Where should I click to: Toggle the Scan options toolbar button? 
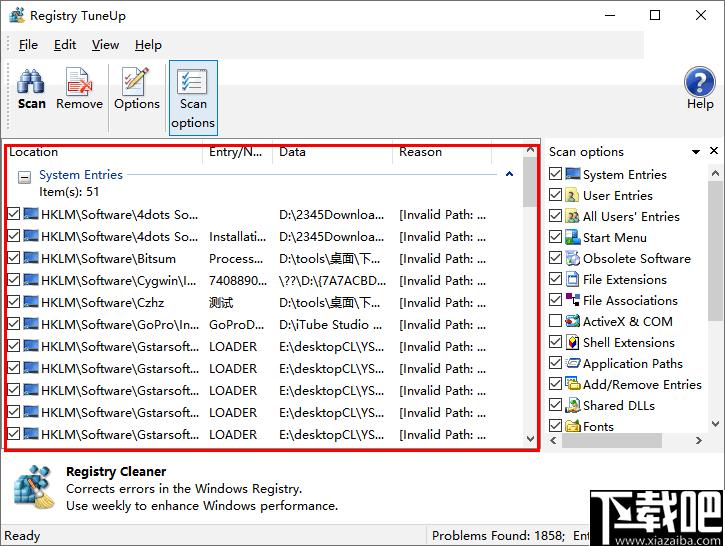[x=193, y=98]
